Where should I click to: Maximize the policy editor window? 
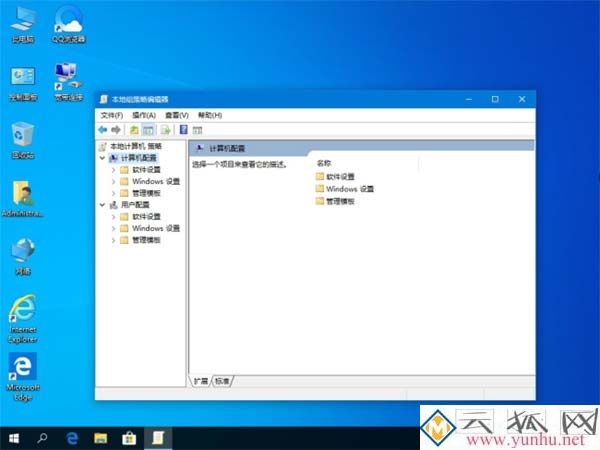495,99
